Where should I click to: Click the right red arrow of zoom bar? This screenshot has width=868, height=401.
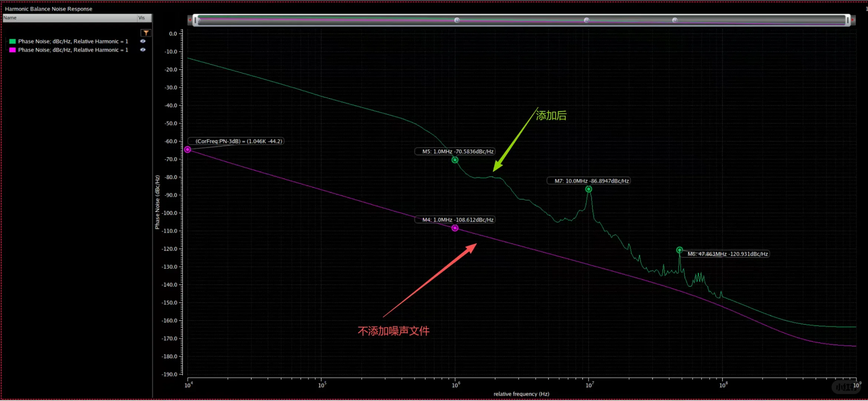(x=853, y=20)
